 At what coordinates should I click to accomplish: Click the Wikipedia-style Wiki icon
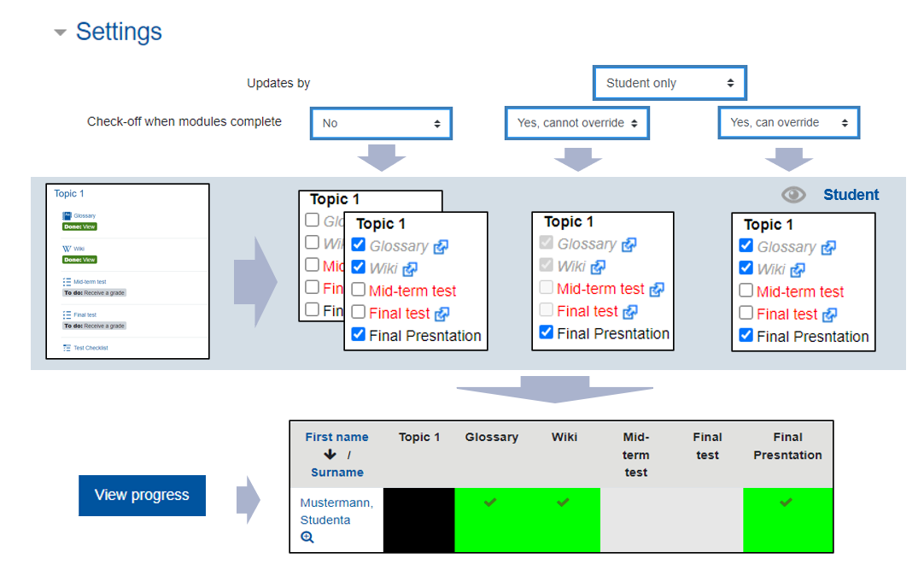tap(66, 248)
